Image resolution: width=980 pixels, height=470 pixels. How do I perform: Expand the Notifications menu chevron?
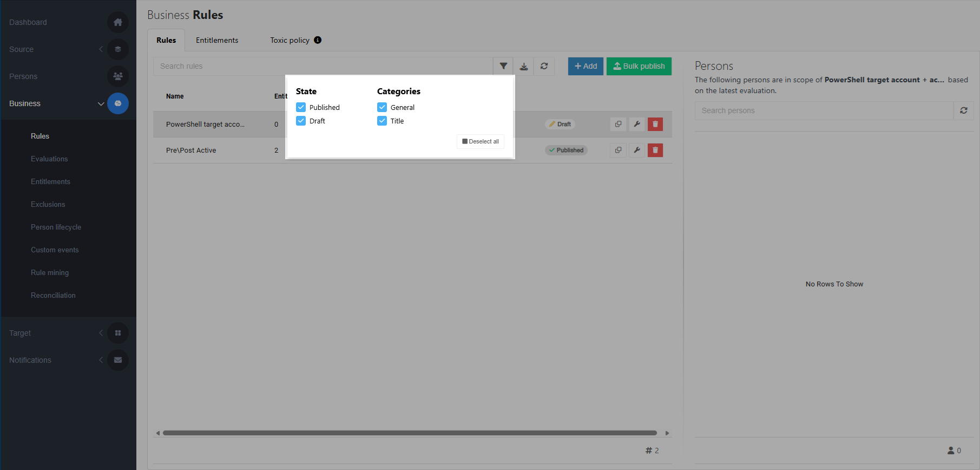click(x=101, y=360)
